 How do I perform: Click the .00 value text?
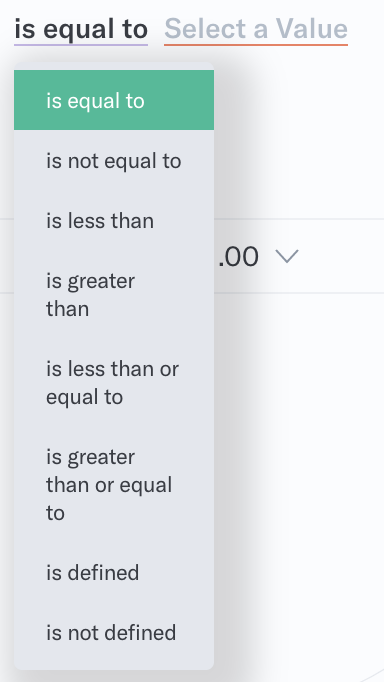point(238,257)
